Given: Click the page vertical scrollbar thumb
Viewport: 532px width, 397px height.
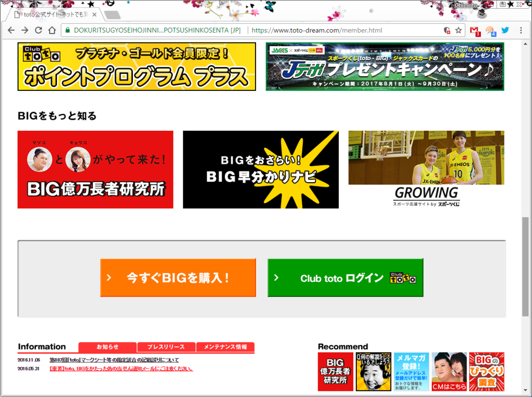Looking at the screenshot, I should (x=525, y=267).
